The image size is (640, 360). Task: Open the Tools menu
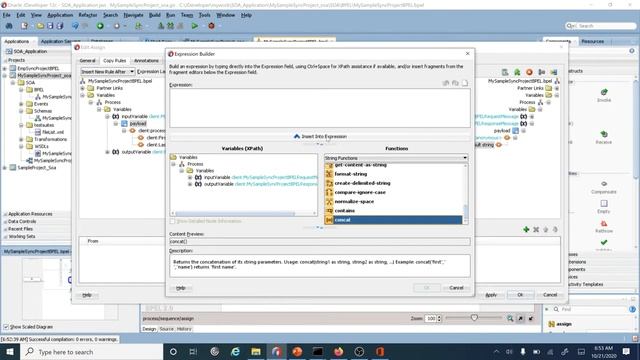coord(204,15)
